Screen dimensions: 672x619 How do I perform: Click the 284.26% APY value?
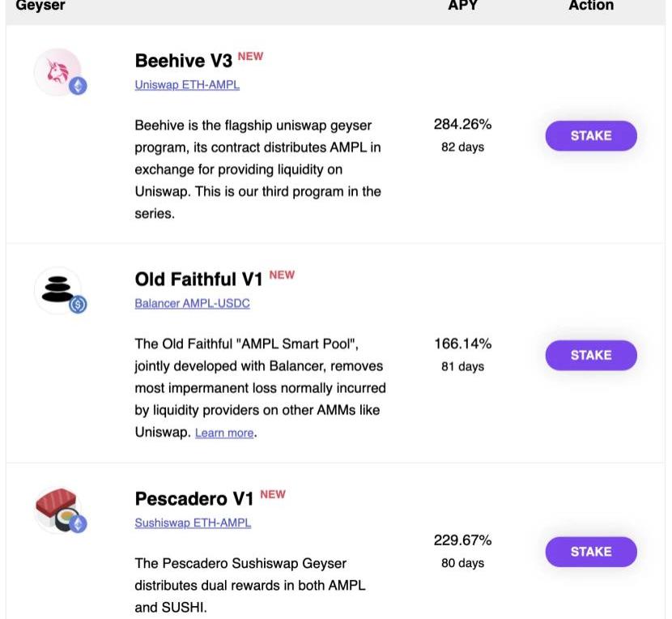[462, 124]
